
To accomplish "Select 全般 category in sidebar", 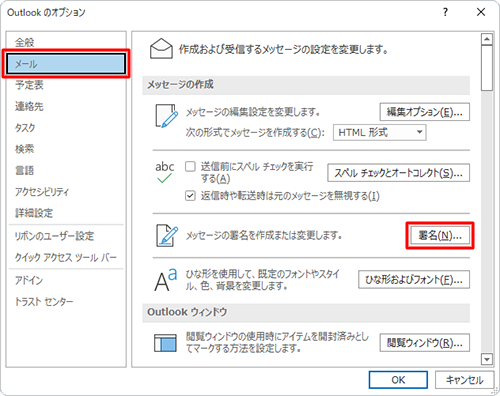I will click(x=66, y=42).
